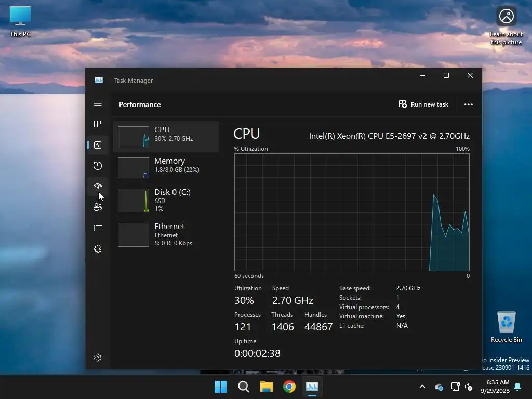Click the Performance page heading

tap(140, 104)
